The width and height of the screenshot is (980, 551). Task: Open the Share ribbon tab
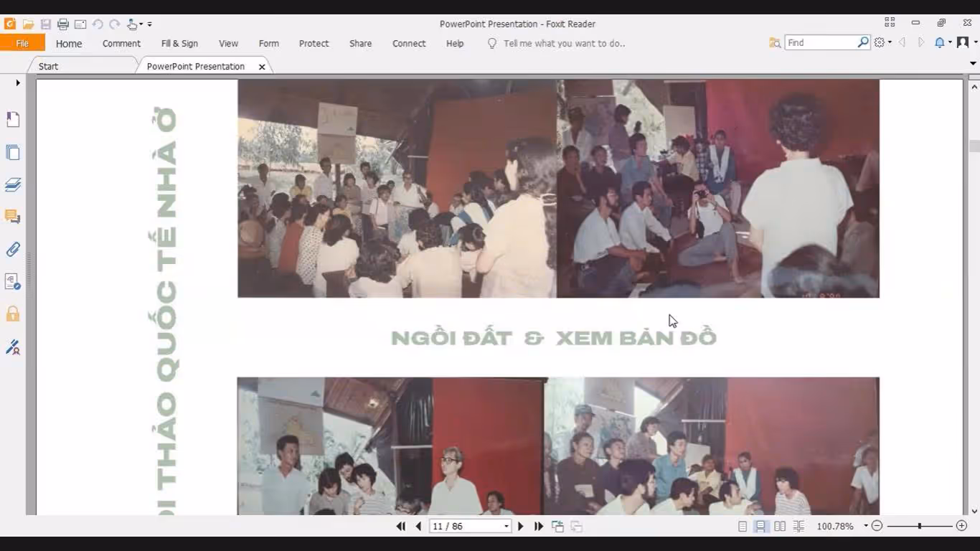point(360,44)
